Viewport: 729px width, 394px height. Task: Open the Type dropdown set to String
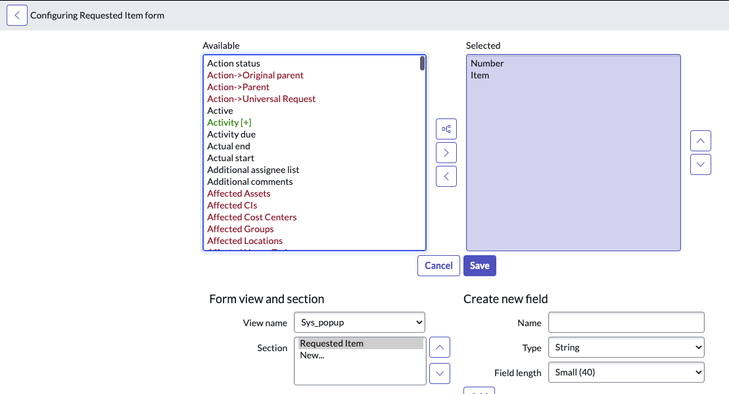tap(626, 347)
